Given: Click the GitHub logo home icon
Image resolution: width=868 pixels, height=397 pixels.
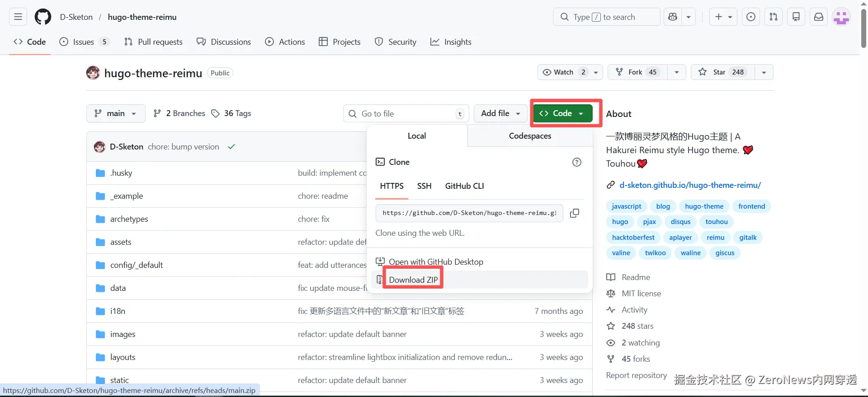Looking at the screenshot, I should 43,17.
